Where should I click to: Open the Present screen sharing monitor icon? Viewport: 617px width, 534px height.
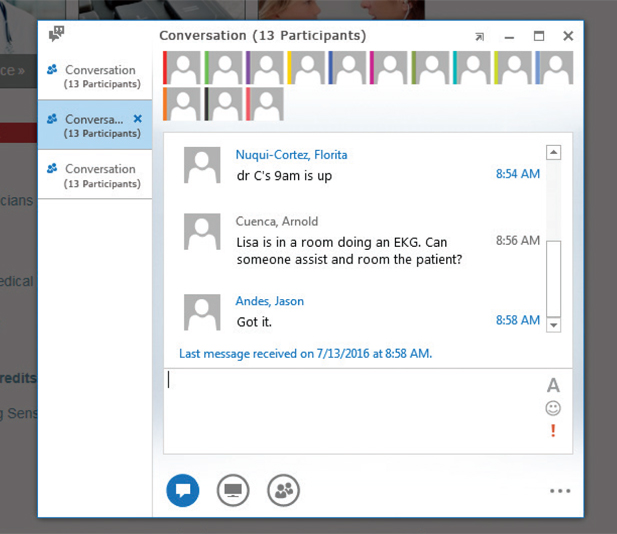[x=233, y=491]
